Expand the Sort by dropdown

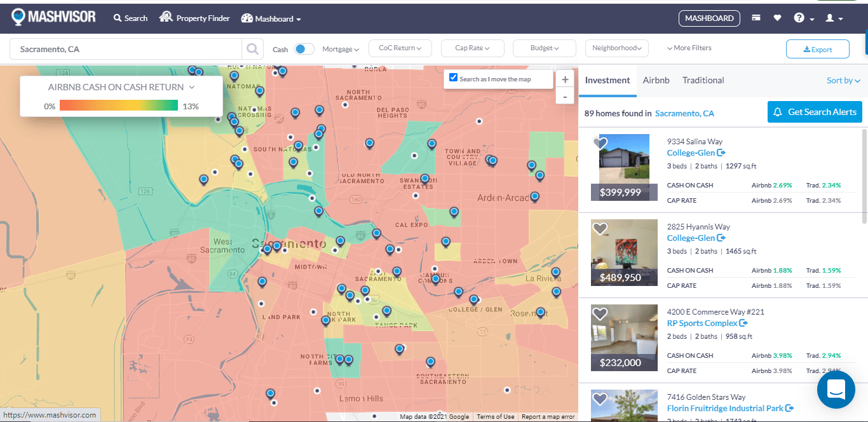[x=843, y=80]
